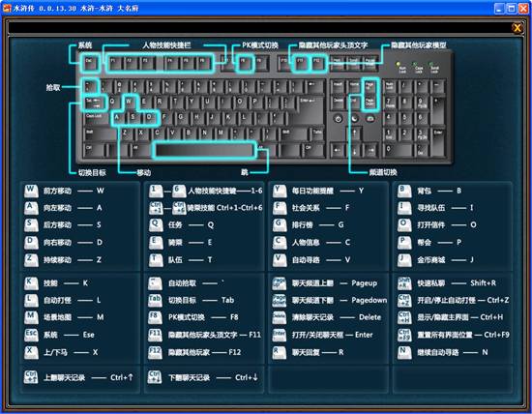Viewport: 532px width, 414px height.
Task: Click the '移动' label below the keyboard
Action: coord(144,173)
